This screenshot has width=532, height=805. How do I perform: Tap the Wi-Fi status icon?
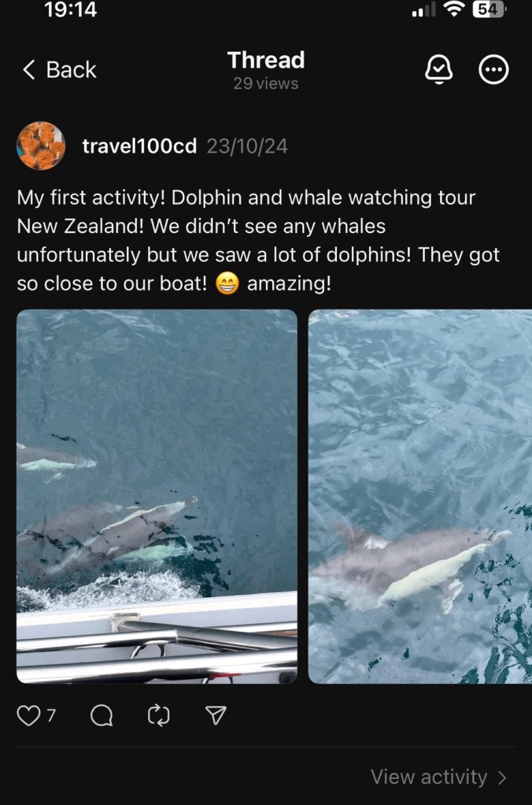(454, 9)
